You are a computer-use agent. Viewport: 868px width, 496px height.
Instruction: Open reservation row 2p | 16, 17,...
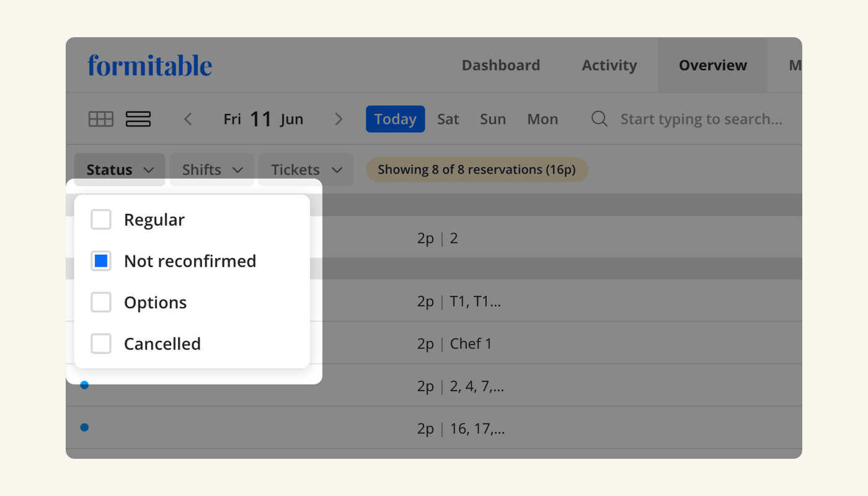pyautogui.click(x=434, y=428)
